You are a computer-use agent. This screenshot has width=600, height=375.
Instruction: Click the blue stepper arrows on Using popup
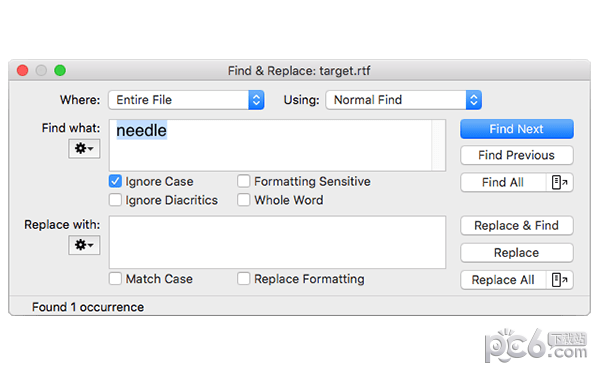click(x=474, y=100)
